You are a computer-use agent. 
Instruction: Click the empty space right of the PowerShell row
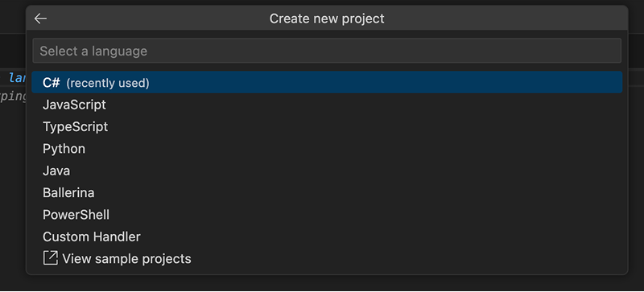coord(365,215)
